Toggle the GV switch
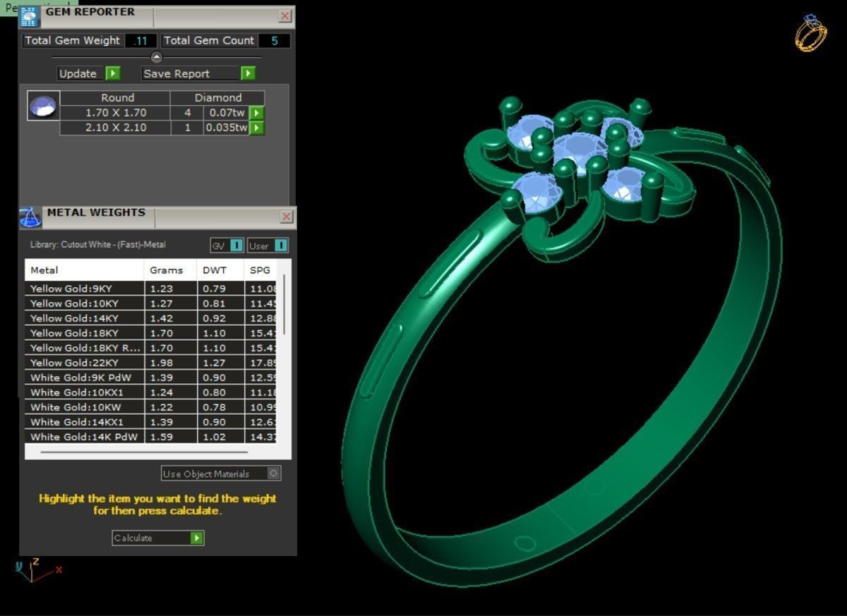Image resolution: width=847 pixels, height=616 pixels. (227, 246)
